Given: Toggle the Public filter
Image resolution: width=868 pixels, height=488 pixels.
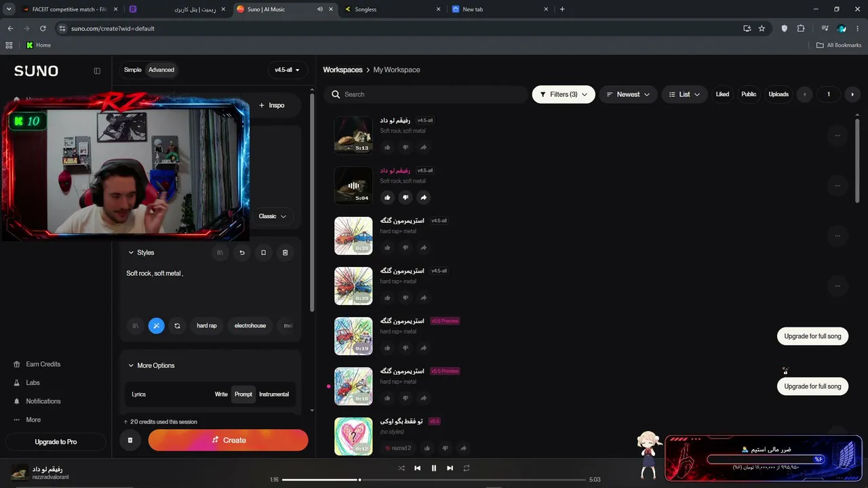Looking at the screenshot, I should tap(749, 94).
